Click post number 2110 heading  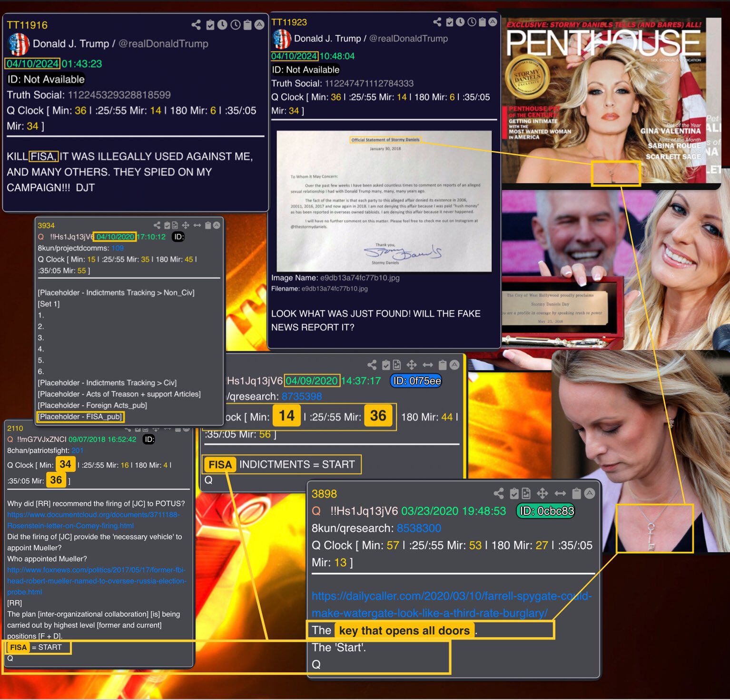15,428
